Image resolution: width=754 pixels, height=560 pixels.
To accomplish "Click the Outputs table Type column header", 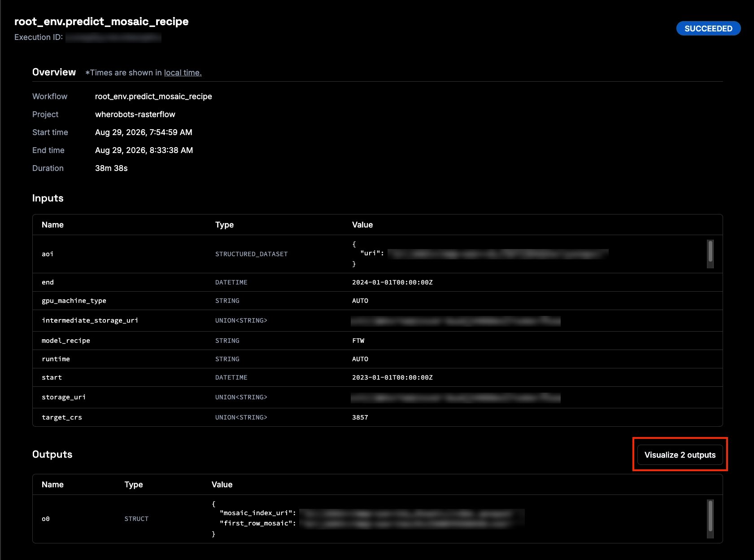I will [x=134, y=485].
